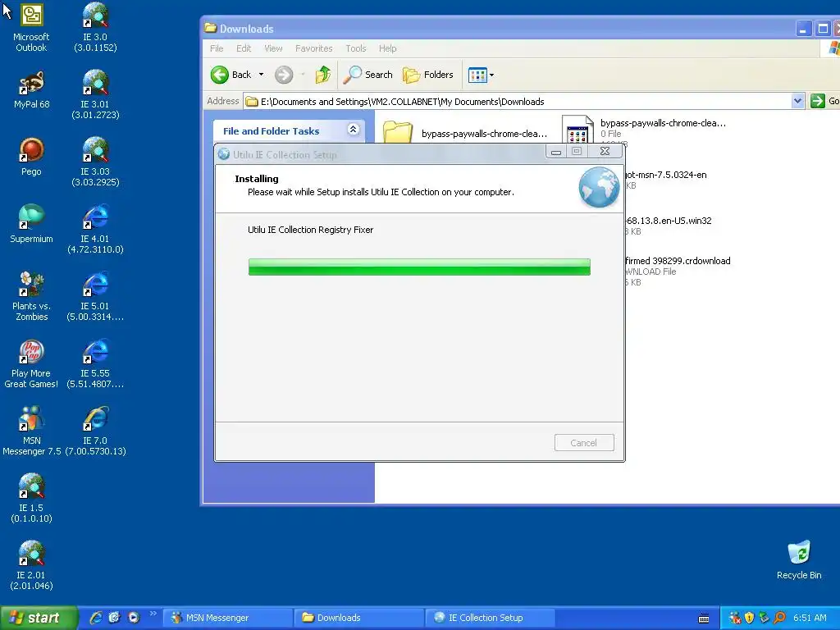The width and height of the screenshot is (840, 630).
Task: Go up one folder level in Downloads
Action: (323, 75)
